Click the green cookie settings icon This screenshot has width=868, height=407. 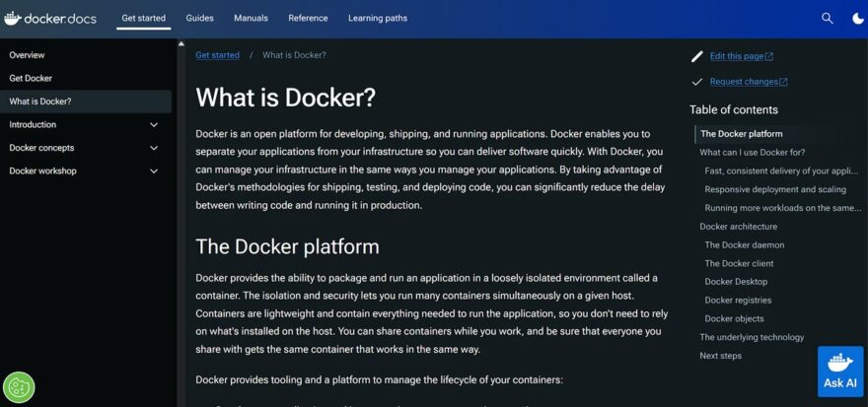point(19,387)
